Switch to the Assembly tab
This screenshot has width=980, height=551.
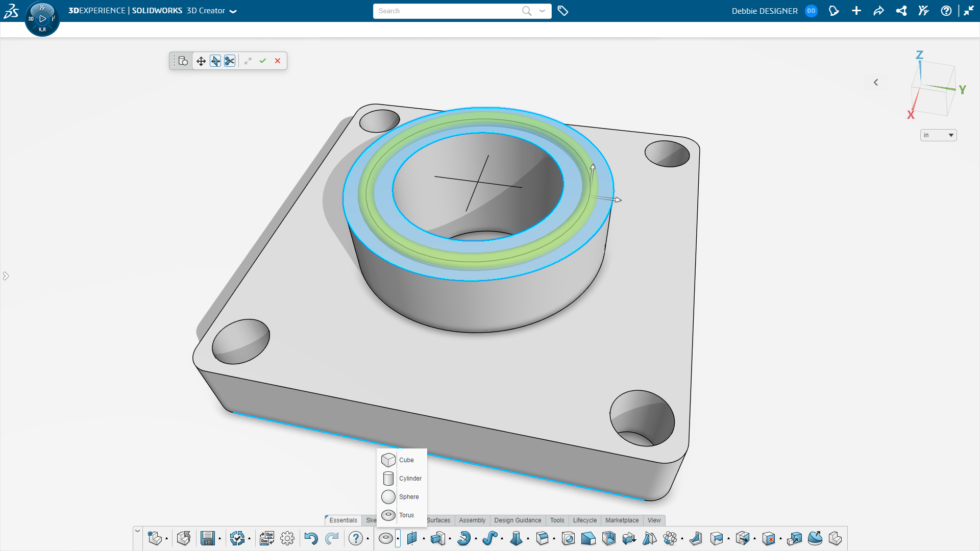pos(472,520)
